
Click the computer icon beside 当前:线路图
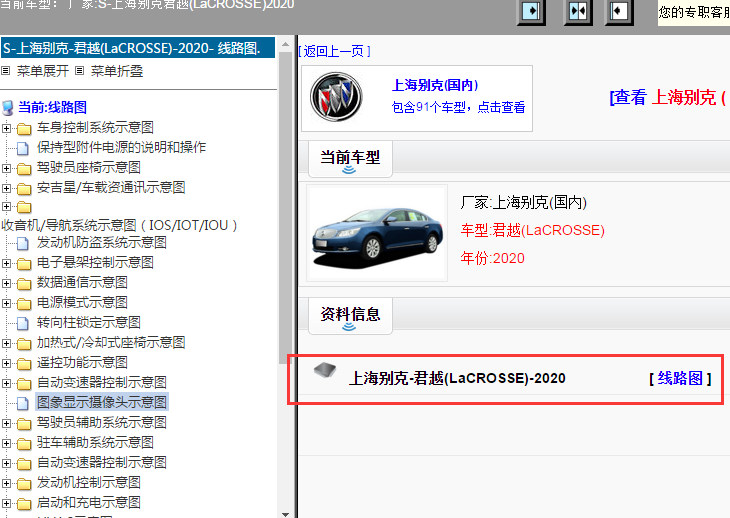7,108
